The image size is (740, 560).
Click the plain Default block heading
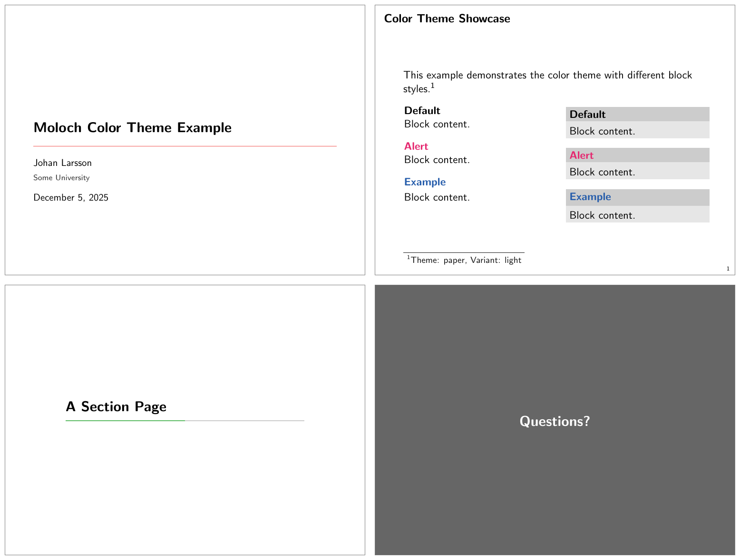coord(422,111)
